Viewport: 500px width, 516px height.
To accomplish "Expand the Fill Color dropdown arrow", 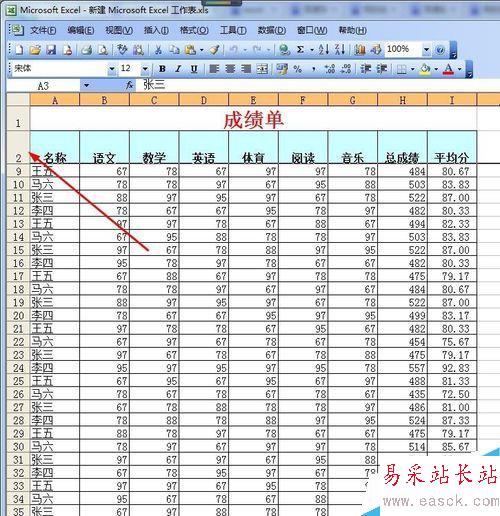I will (x=436, y=69).
